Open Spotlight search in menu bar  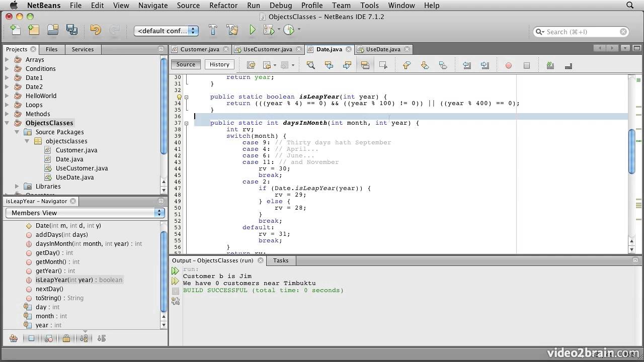point(630,6)
